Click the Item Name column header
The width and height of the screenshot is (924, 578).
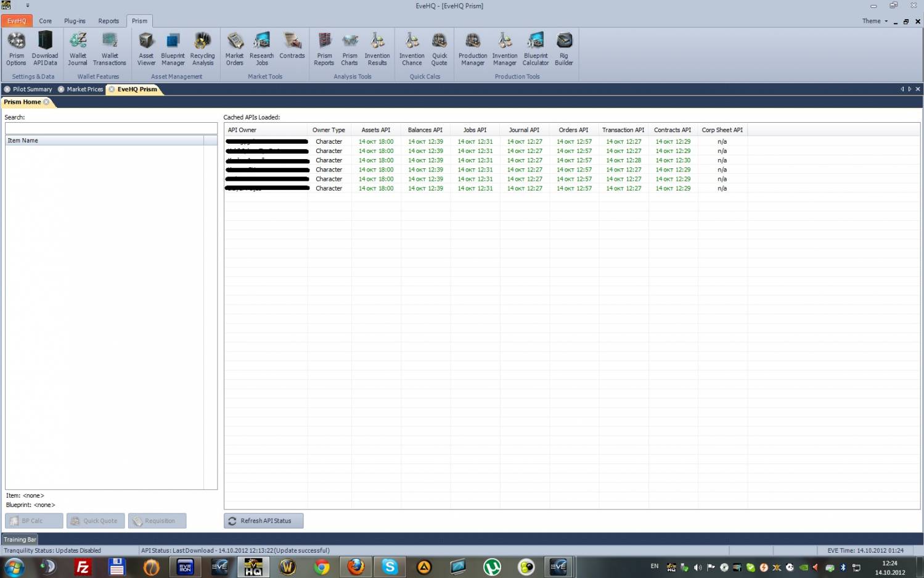click(x=104, y=141)
